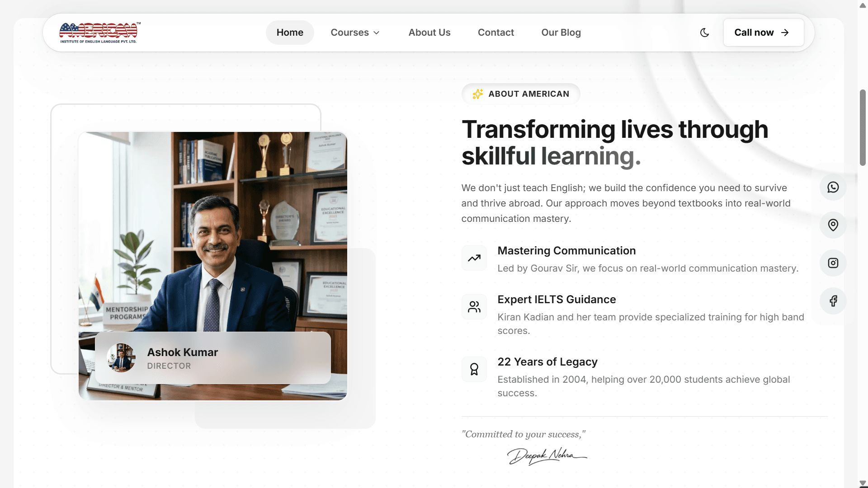Click the "We don't just teach English" paragraph
The image size is (868, 488).
tap(626, 203)
